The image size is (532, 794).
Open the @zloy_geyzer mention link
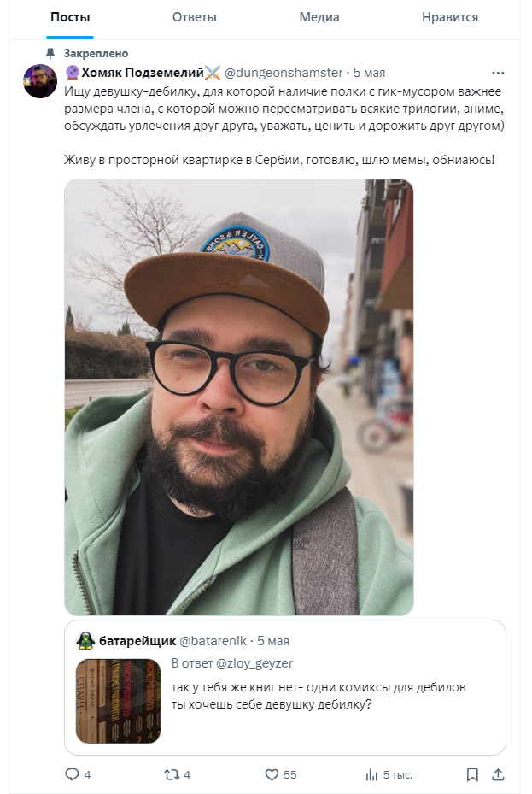coord(254,663)
